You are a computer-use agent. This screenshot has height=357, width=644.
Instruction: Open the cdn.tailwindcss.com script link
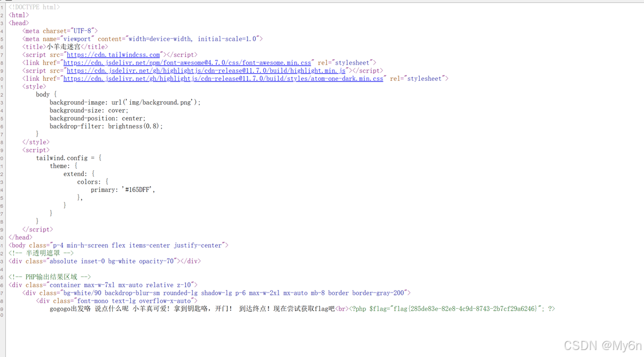point(113,55)
